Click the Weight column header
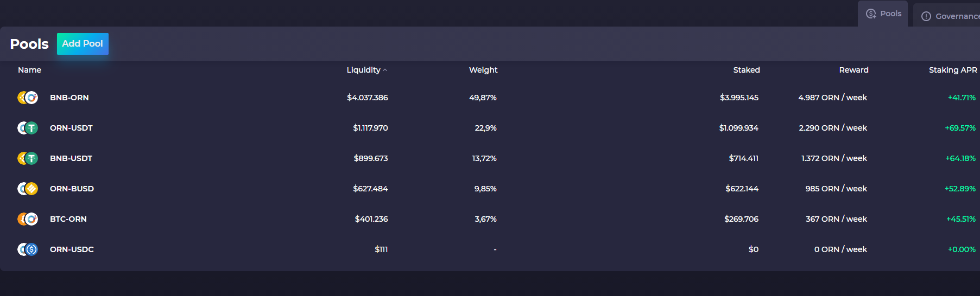This screenshot has width=980, height=296. pos(483,70)
